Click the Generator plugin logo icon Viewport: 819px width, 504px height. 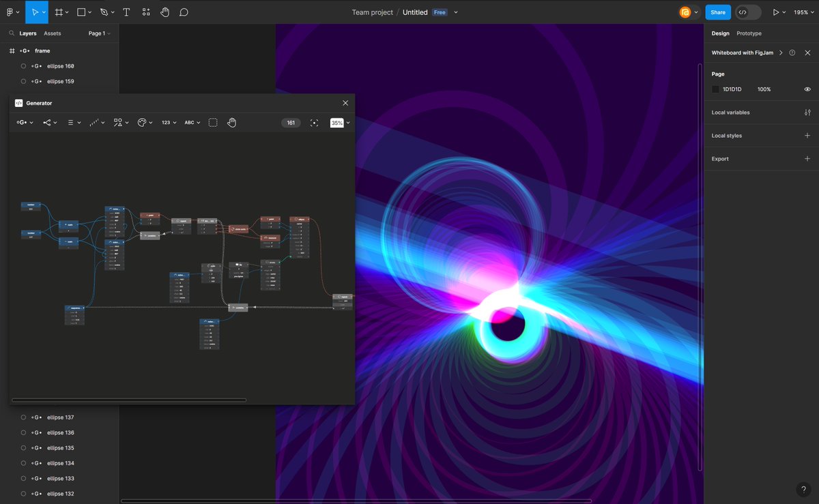[18, 103]
